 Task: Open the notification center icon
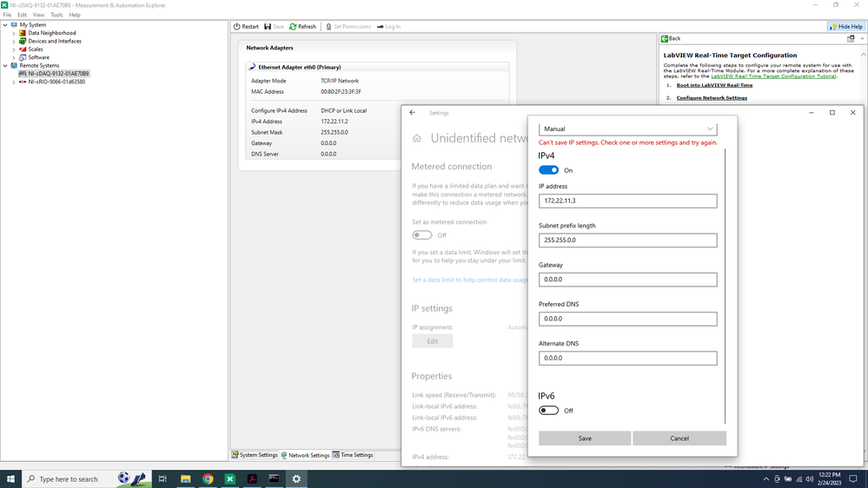point(853,478)
